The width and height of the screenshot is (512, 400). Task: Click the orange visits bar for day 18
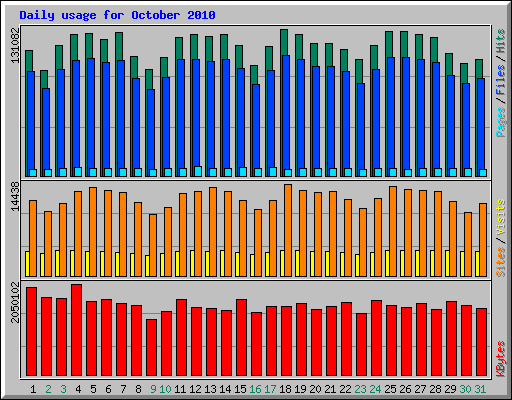[x=288, y=230]
